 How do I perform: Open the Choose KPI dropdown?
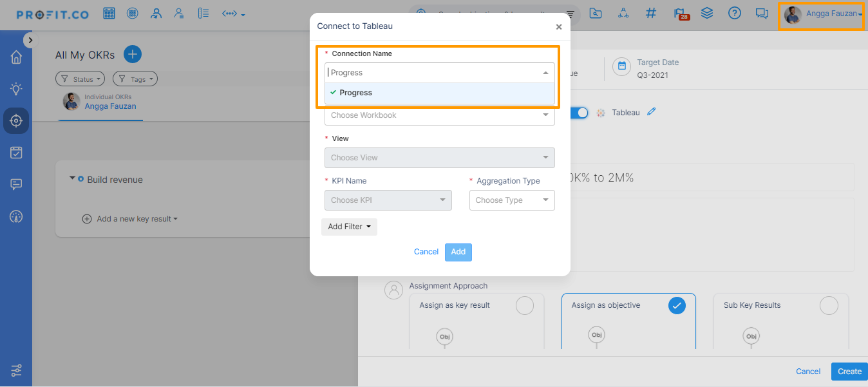[388, 200]
